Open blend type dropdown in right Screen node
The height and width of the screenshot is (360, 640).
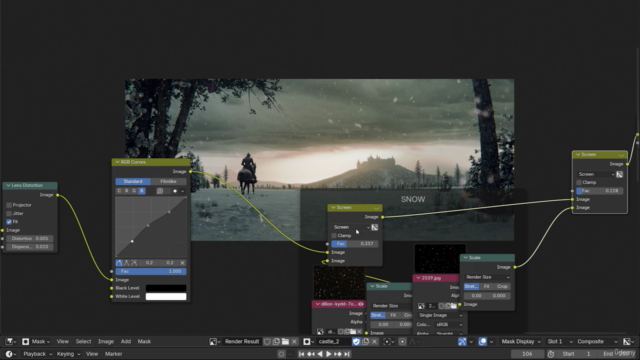click(596, 174)
